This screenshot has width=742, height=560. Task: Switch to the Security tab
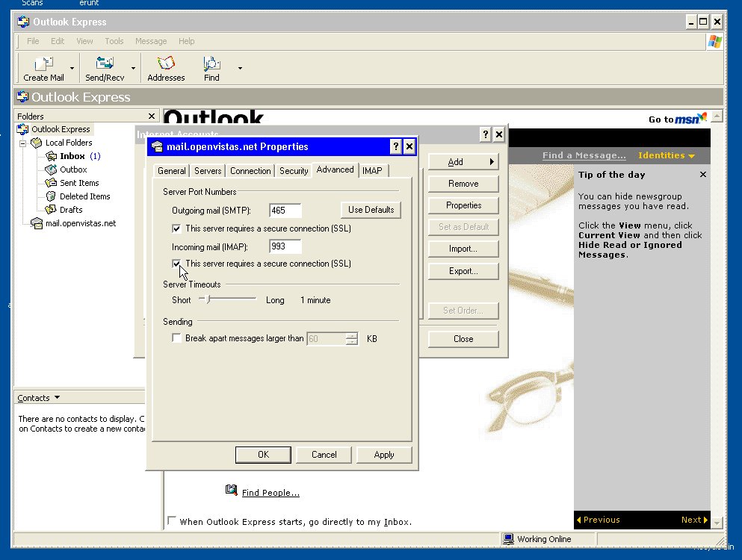(294, 171)
